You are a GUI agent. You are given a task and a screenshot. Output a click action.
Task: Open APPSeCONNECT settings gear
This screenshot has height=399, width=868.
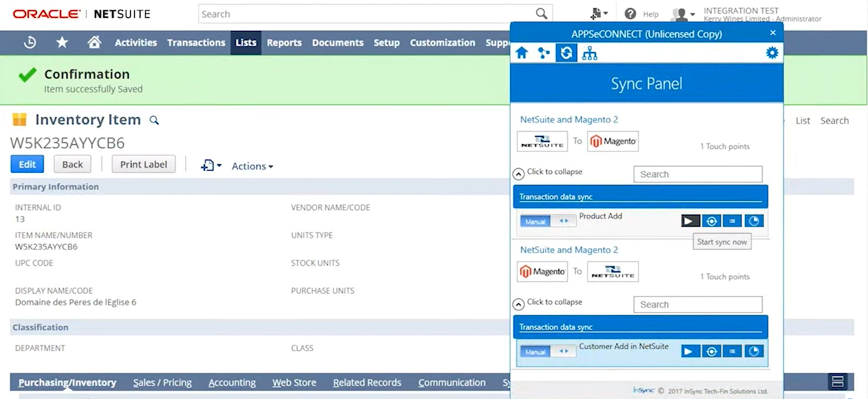[772, 53]
